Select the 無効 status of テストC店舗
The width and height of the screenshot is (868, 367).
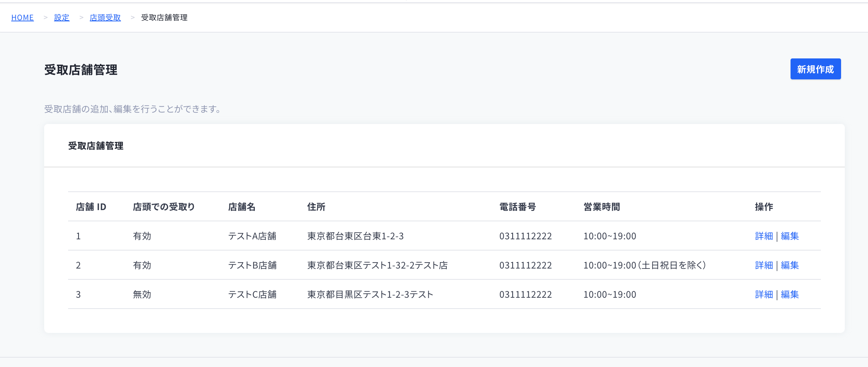(x=141, y=294)
